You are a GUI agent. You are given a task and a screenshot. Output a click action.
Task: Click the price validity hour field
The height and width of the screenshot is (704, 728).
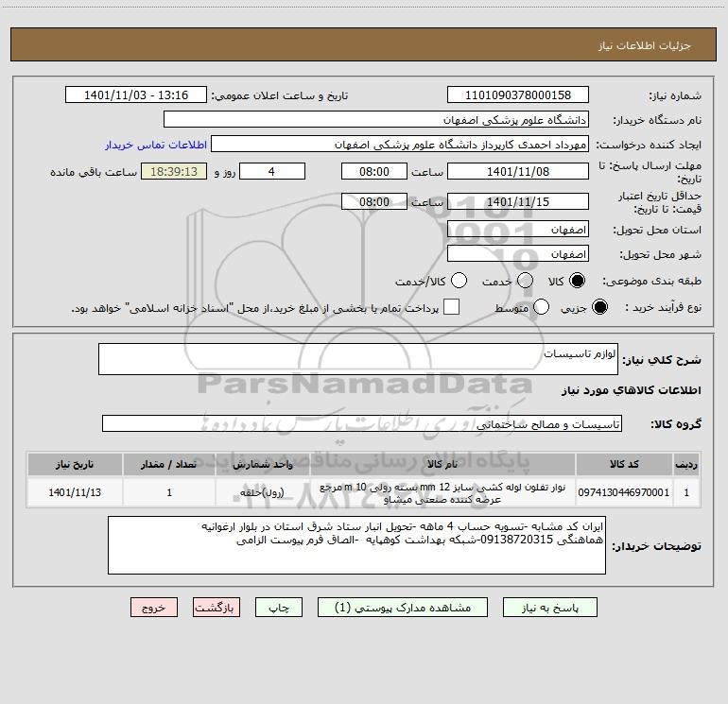[x=374, y=202]
